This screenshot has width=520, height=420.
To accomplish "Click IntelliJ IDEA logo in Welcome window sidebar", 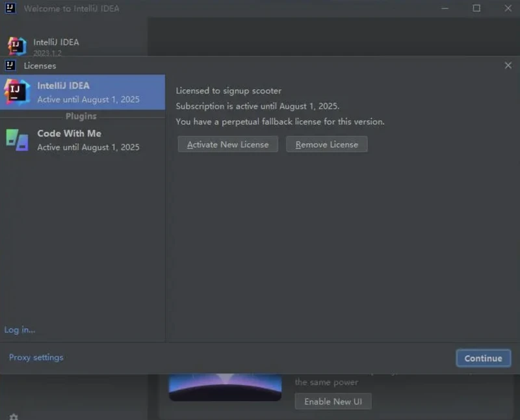I will point(17,46).
